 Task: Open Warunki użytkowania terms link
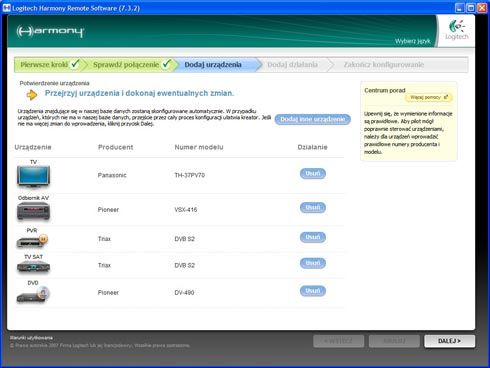tap(31, 338)
